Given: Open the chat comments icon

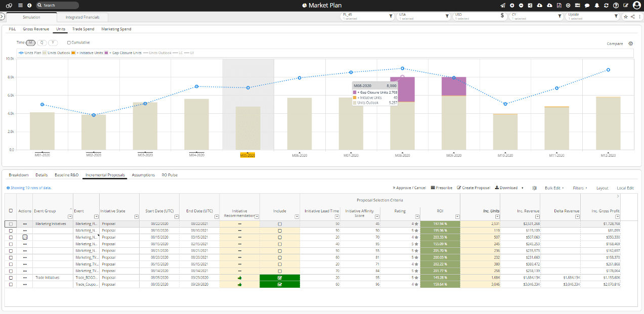Looking at the screenshot, I should tap(587, 5).
